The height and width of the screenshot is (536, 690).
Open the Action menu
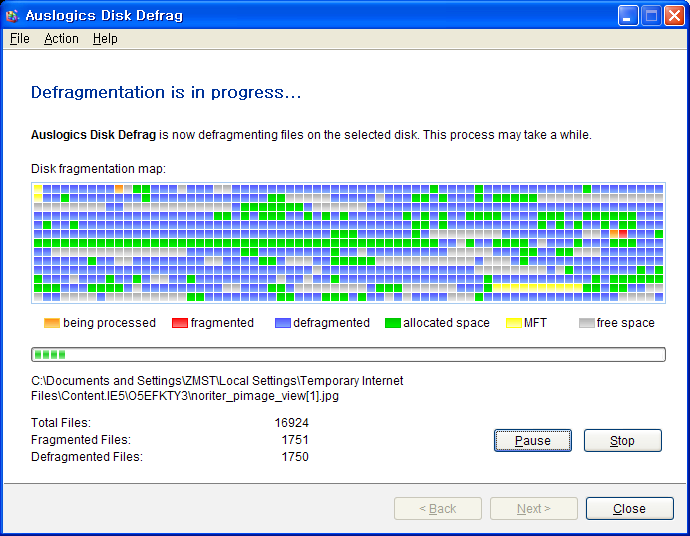pyautogui.click(x=61, y=39)
